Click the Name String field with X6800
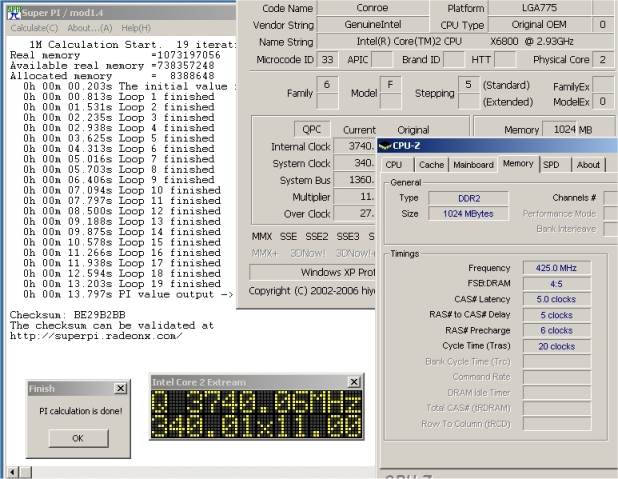 point(465,41)
